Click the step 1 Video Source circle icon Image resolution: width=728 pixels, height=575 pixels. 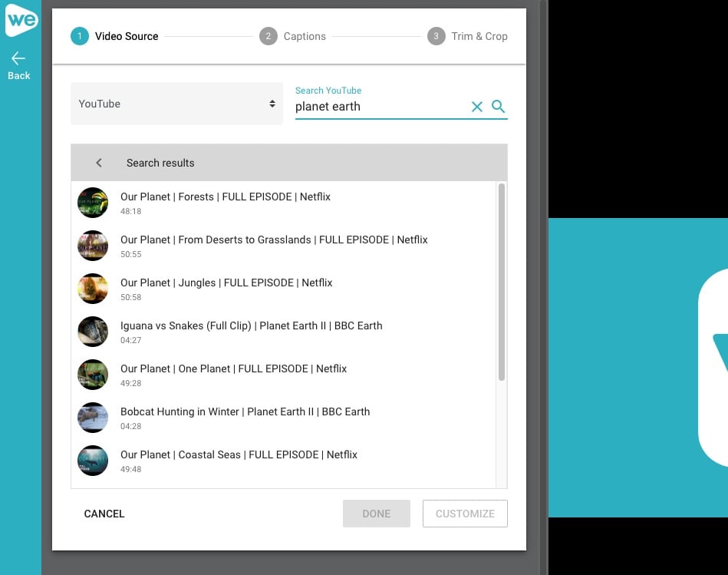(x=81, y=35)
